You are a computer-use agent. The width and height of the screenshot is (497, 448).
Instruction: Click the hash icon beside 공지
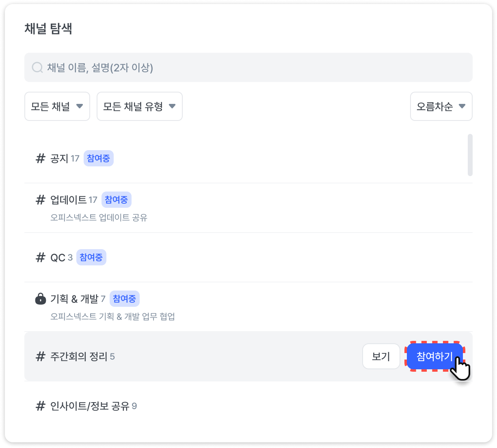tap(40, 158)
